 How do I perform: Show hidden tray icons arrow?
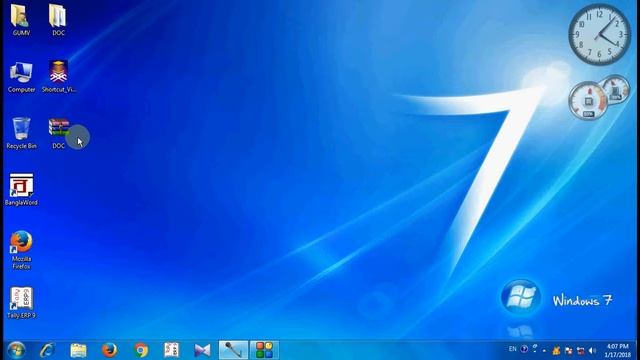[x=544, y=351]
